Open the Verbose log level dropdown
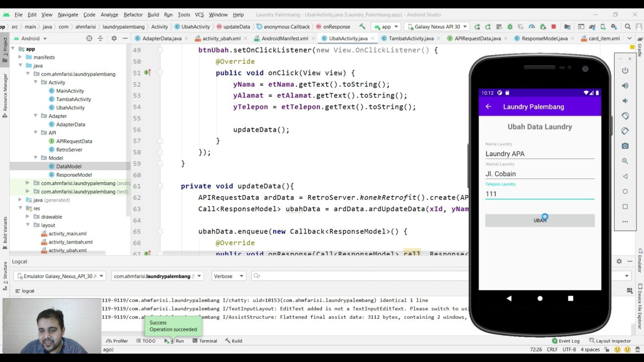 [x=229, y=276]
